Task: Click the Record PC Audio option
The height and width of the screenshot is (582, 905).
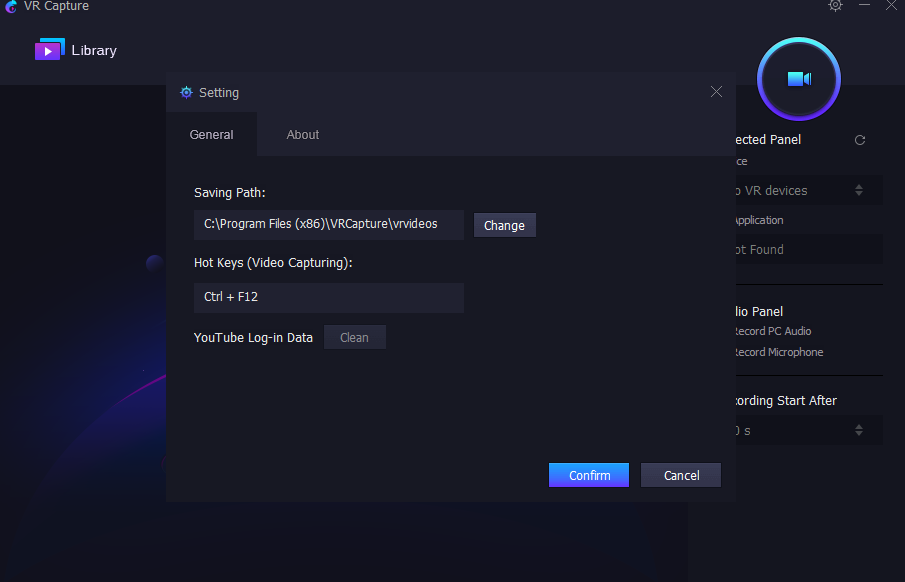Action: [773, 331]
